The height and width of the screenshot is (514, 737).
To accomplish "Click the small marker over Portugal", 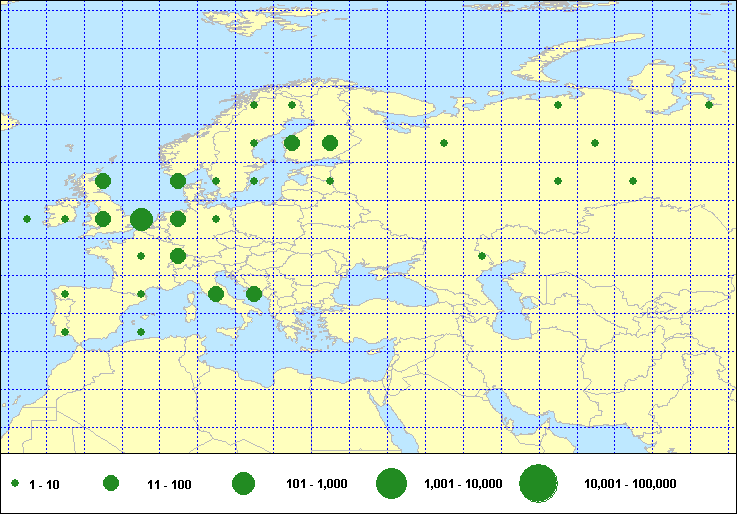I will pyautogui.click(x=65, y=294).
